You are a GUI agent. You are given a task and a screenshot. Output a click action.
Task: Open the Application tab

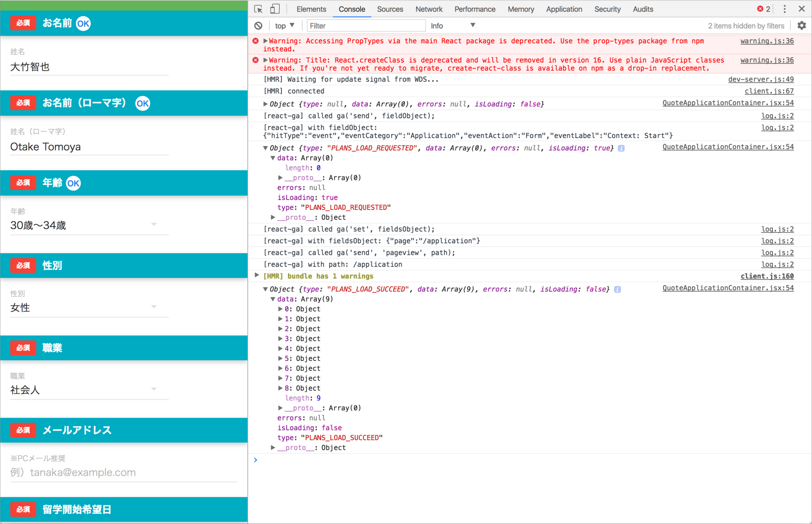[x=564, y=9]
